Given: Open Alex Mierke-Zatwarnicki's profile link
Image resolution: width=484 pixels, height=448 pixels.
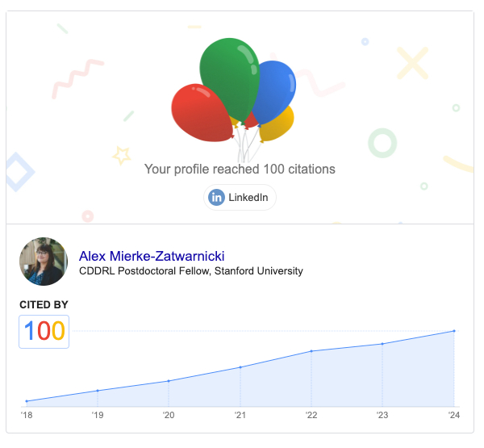Looking at the screenshot, I should coord(152,256).
